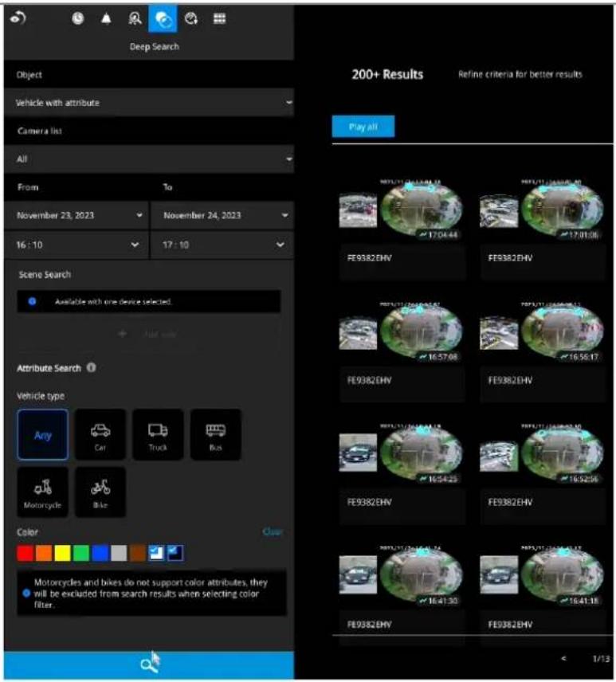The width and height of the screenshot is (616, 682).
Task: Click the 'Refine criteria for better results' text
Action: click(x=520, y=74)
